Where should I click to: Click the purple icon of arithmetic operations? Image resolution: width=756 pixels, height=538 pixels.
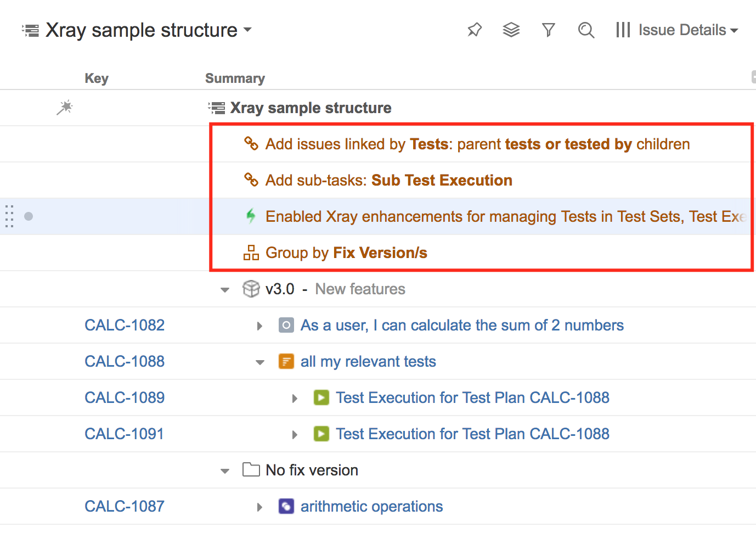point(286,506)
